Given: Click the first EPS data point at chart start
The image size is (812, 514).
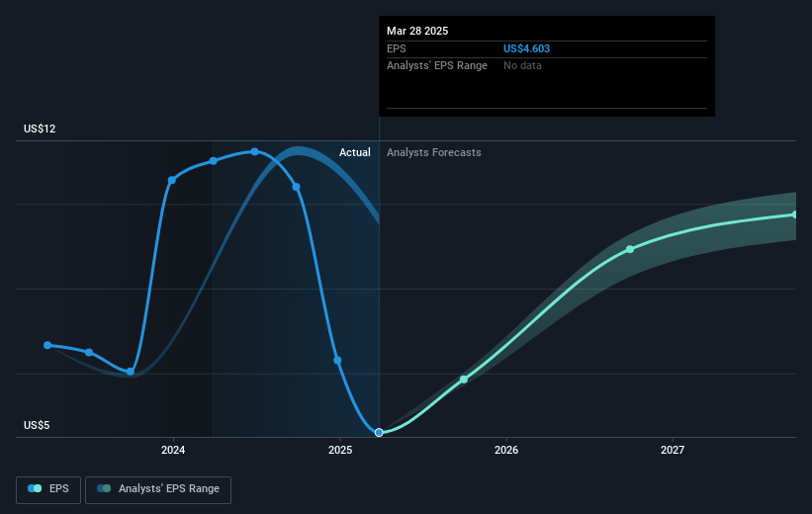Looking at the screenshot, I should pos(47,345).
